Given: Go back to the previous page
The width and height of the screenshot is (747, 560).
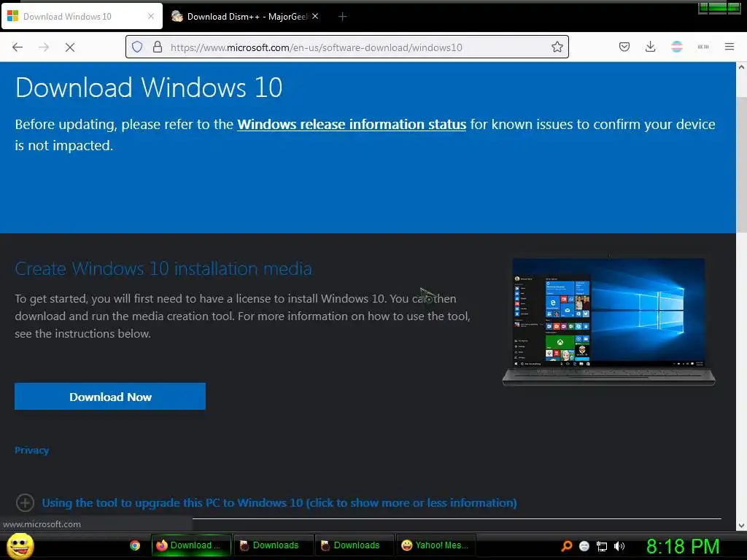Looking at the screenshot, I should pyautogui.click(x=18, y=47).
